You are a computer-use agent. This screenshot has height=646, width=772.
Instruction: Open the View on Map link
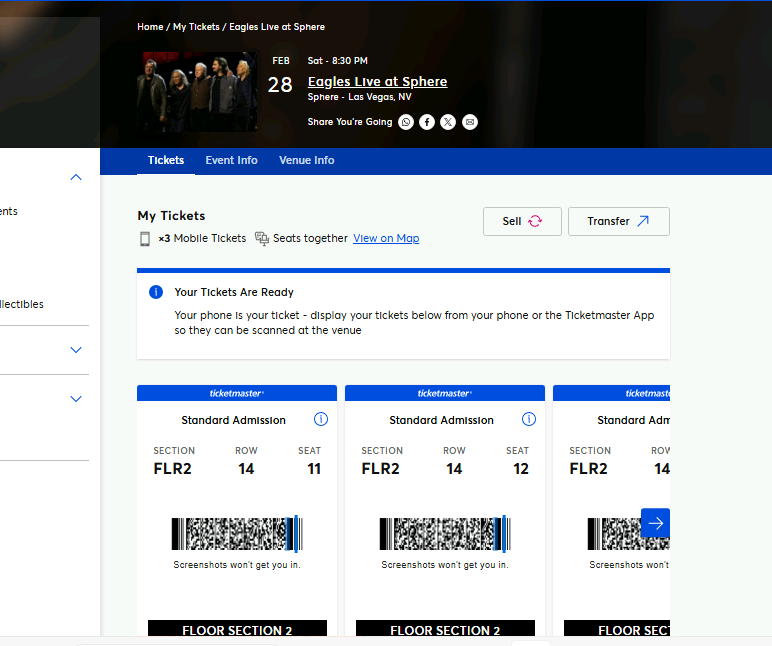click(x=386, y=238)
